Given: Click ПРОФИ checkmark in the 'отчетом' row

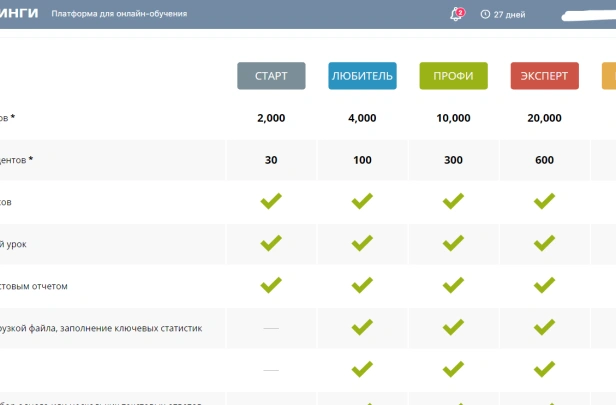Looking at the screenshot, I should click(x=453, y=285).
